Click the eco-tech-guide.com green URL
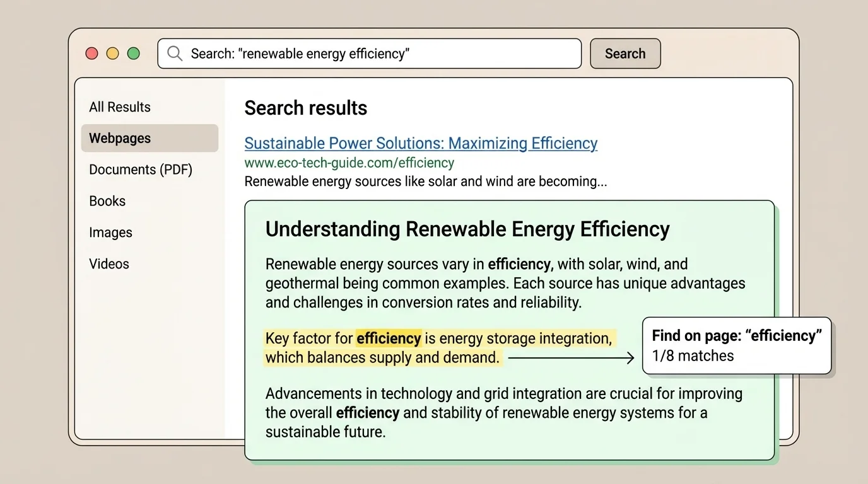868x484 pixels. click(349, 163)
